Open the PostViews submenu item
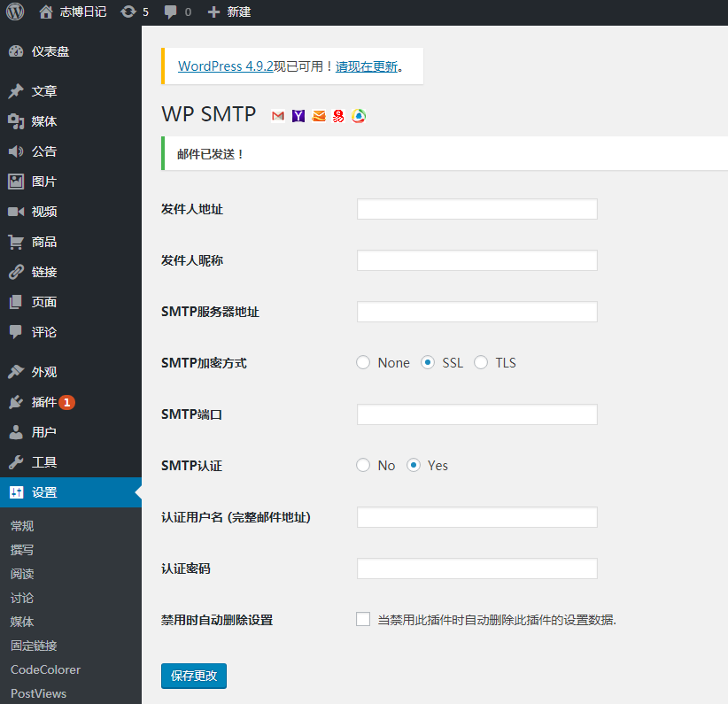 click(39, 693)
